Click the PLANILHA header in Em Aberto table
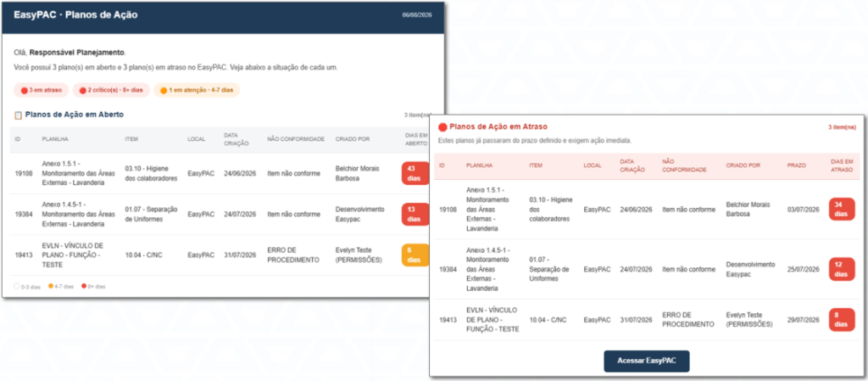This screenshot has height=381, width=868. [x=55, y=139]
